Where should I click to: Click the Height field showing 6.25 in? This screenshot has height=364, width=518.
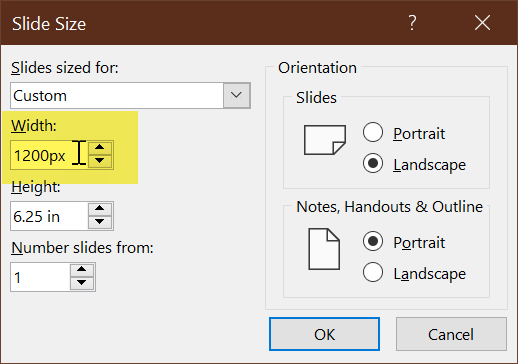tap(49, 216)
